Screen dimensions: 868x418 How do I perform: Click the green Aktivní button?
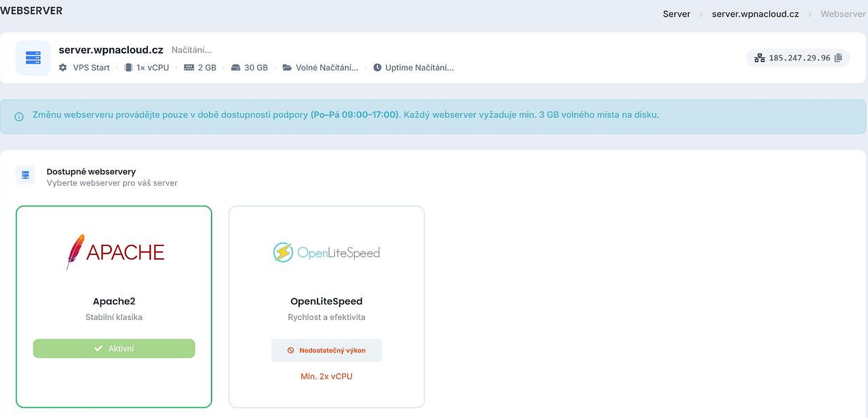114,348
